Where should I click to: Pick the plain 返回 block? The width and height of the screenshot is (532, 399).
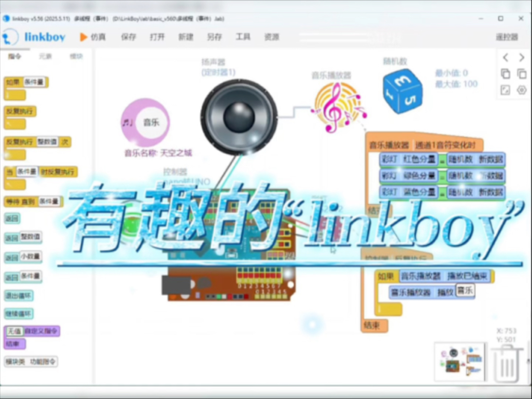point(12,218)
